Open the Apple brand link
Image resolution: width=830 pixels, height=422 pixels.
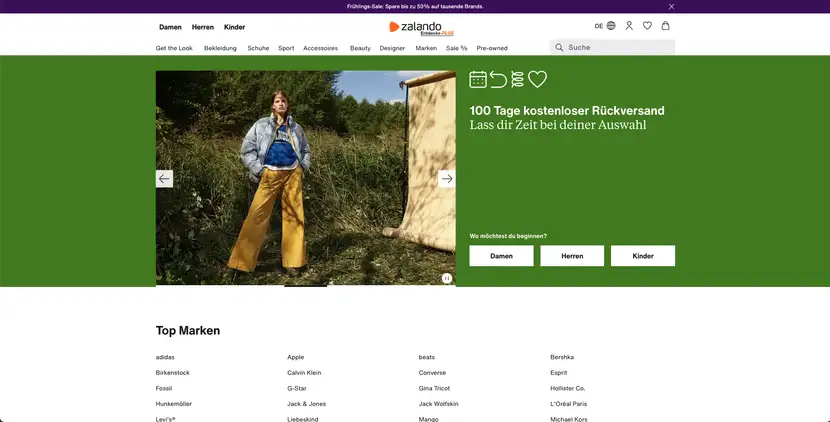[295, 357]
